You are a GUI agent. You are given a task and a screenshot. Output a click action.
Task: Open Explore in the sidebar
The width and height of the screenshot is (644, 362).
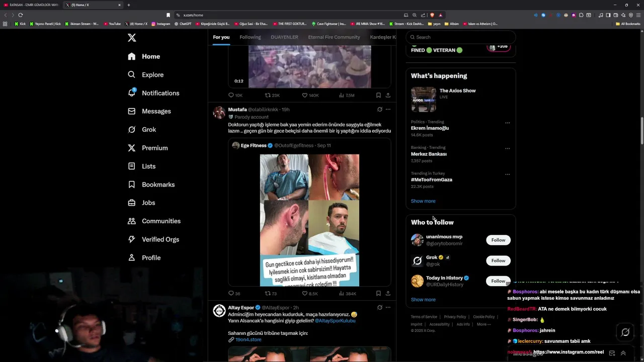[145, 74]
